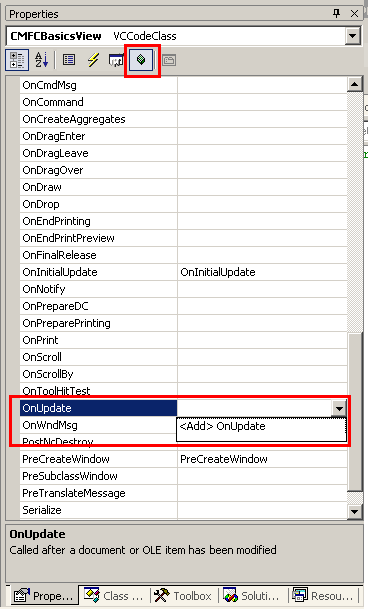Switch to the Properties tab
The image size is (368, 609).
[x=44, y=595]
